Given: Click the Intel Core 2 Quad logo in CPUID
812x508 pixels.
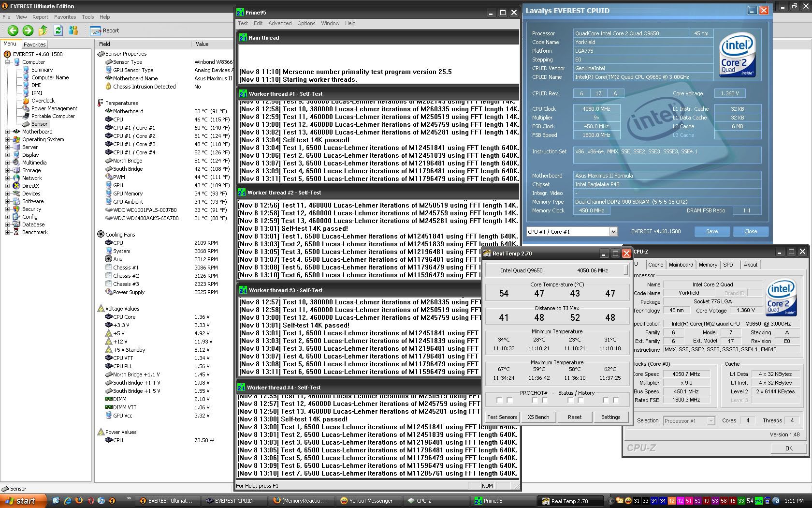Looking at the screenshot, I should click(737, 54).
